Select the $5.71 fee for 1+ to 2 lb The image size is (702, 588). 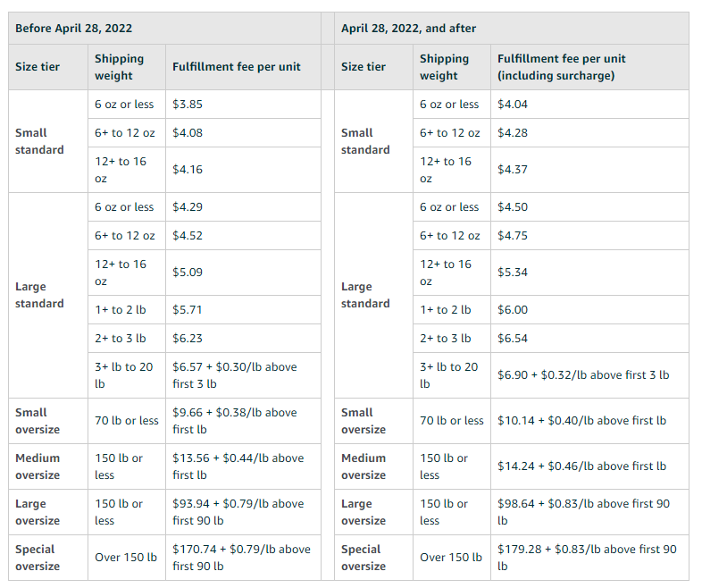point(188,309)
